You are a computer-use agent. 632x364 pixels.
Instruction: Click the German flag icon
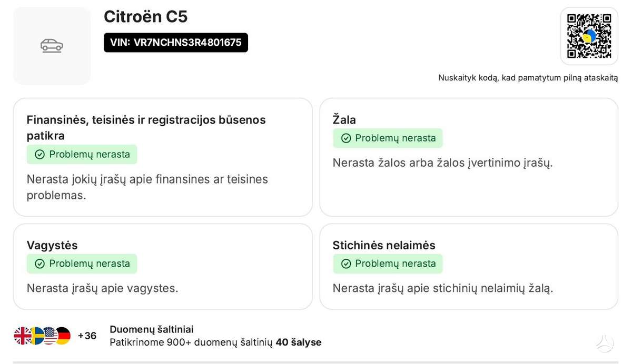point(63,336)
